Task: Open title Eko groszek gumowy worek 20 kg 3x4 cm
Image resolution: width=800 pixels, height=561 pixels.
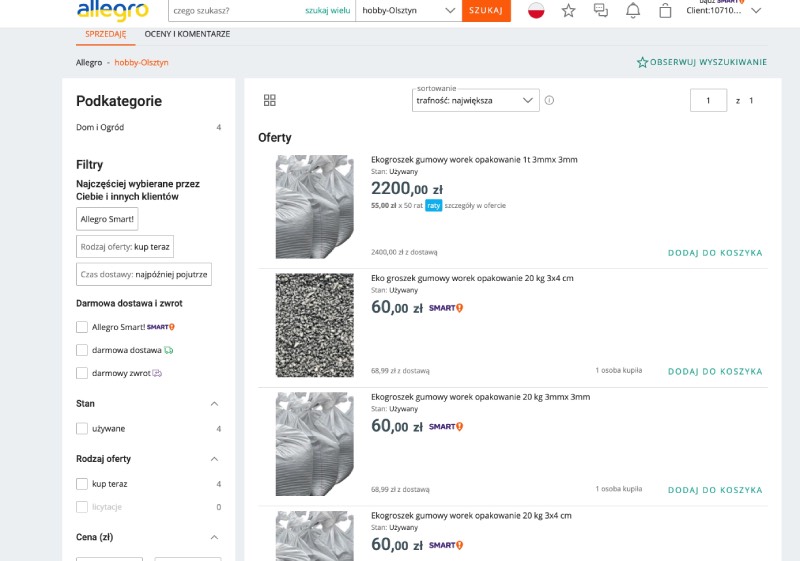Action: coord(472,278)
